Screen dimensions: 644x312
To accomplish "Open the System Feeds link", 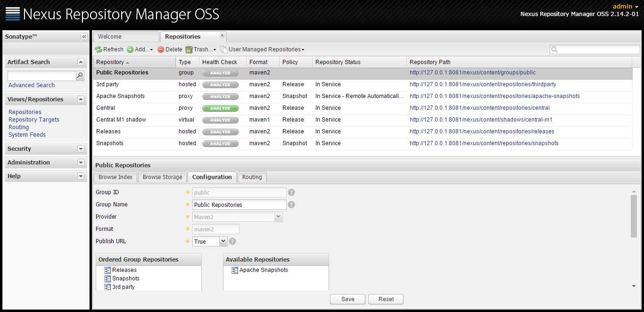I will click(x=27, y=135).
